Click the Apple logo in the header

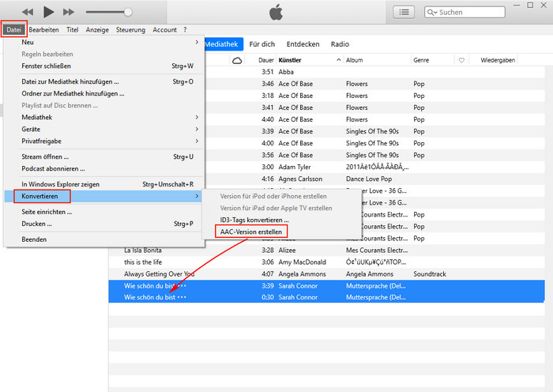[276, 12]
